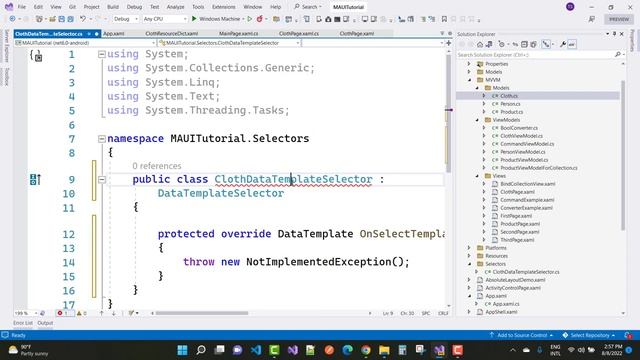The width and height of the screenshot is (640, 360).
Task: Click the Solution Explorer vertical scrollbar
Action: [x=623, y=155]
